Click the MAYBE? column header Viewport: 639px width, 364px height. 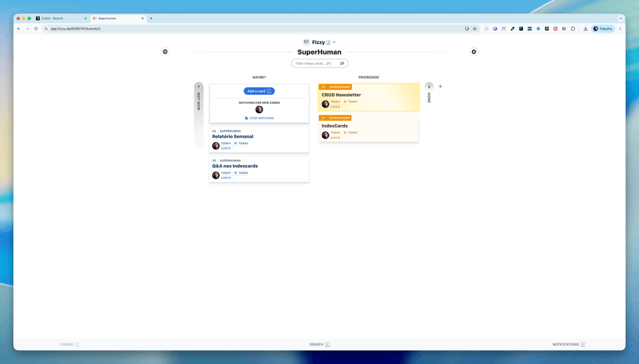point(259,77)
